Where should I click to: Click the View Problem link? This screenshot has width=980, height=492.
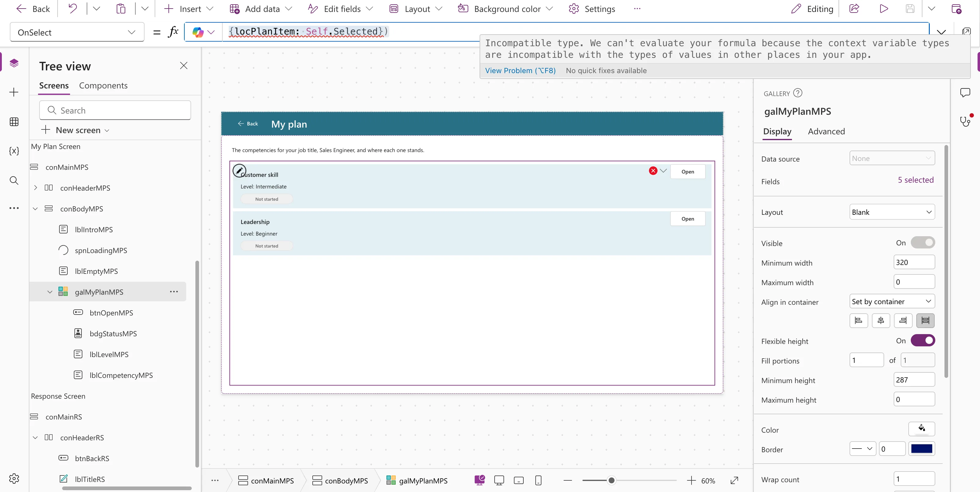(x=520, y=71)
